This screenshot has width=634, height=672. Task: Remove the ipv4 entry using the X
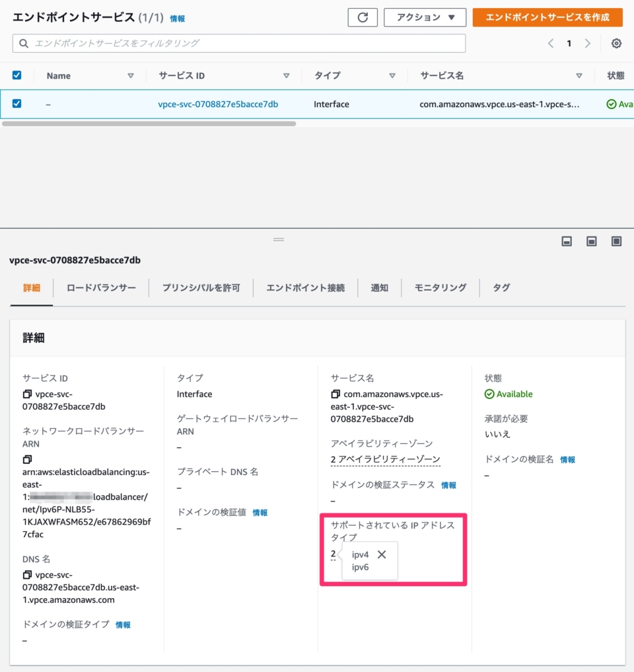click(382, 554)
